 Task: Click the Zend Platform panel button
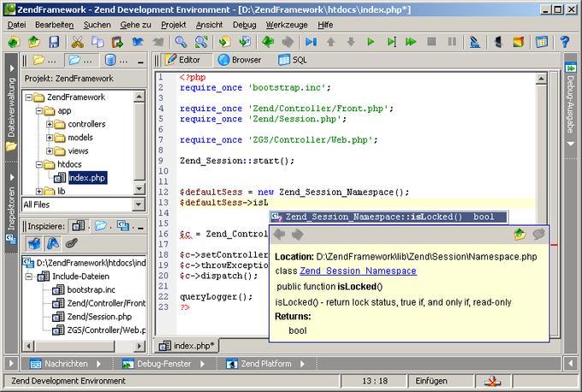pyautogui.click(x=259, y=364)
